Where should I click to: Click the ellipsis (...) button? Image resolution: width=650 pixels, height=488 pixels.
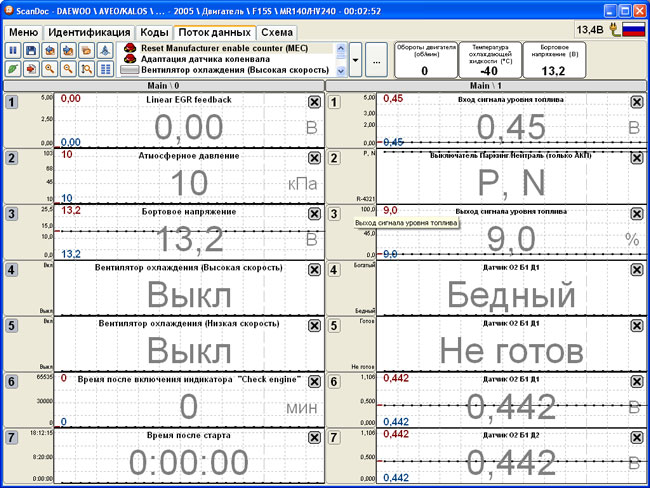[x=377, y=61]
